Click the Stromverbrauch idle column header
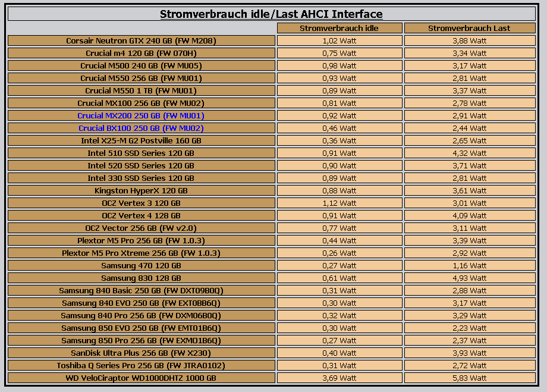Screen dimensions: 547x392 339,28
